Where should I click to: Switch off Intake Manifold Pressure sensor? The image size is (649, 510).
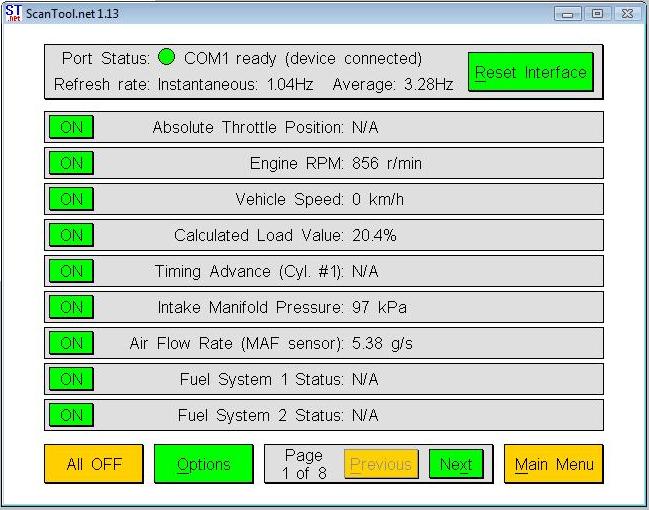point(71,307)
